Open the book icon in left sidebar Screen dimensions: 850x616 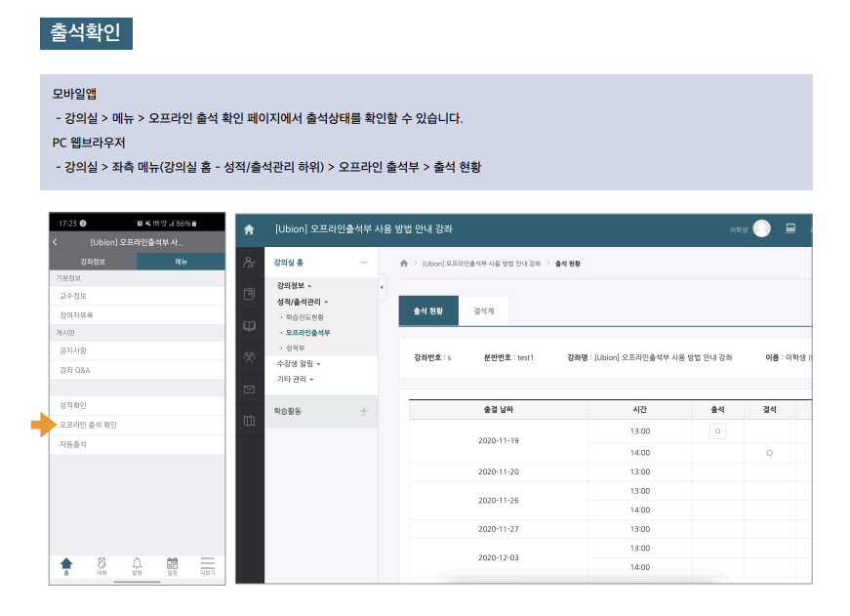(249, 326)
